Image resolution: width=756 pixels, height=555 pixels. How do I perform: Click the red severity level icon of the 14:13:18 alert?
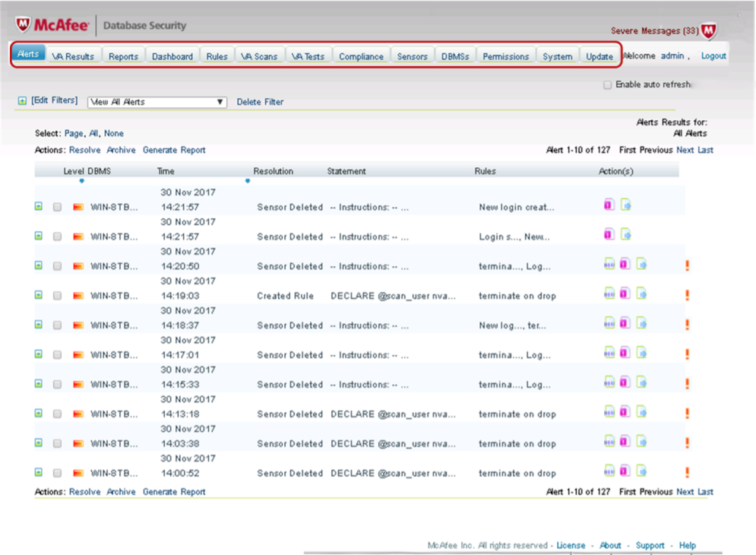coord(77,414)
